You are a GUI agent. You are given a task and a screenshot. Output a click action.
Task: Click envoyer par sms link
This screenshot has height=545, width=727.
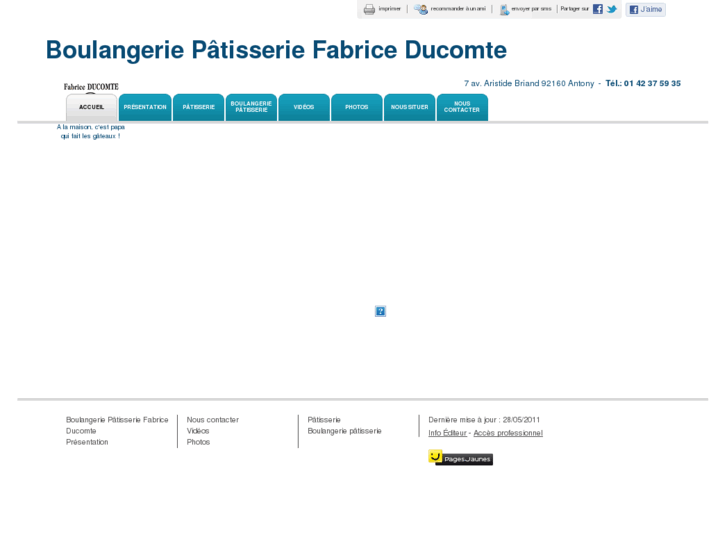click(x=531, y=9)
